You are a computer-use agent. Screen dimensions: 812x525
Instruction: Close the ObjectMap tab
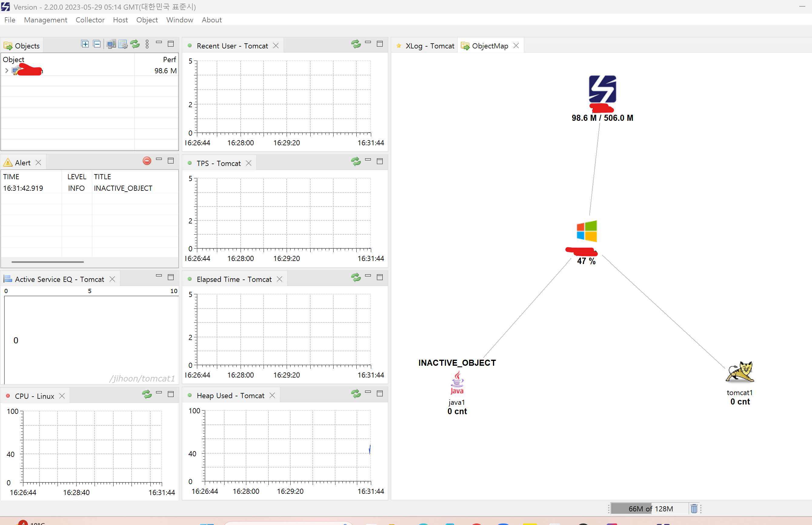516,46
